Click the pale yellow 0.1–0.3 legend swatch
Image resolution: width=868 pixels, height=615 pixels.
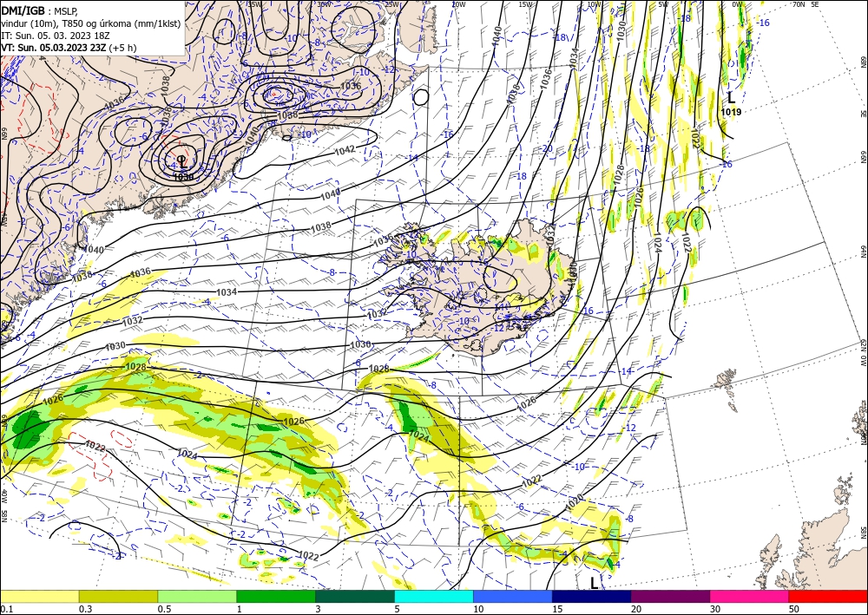39,596
